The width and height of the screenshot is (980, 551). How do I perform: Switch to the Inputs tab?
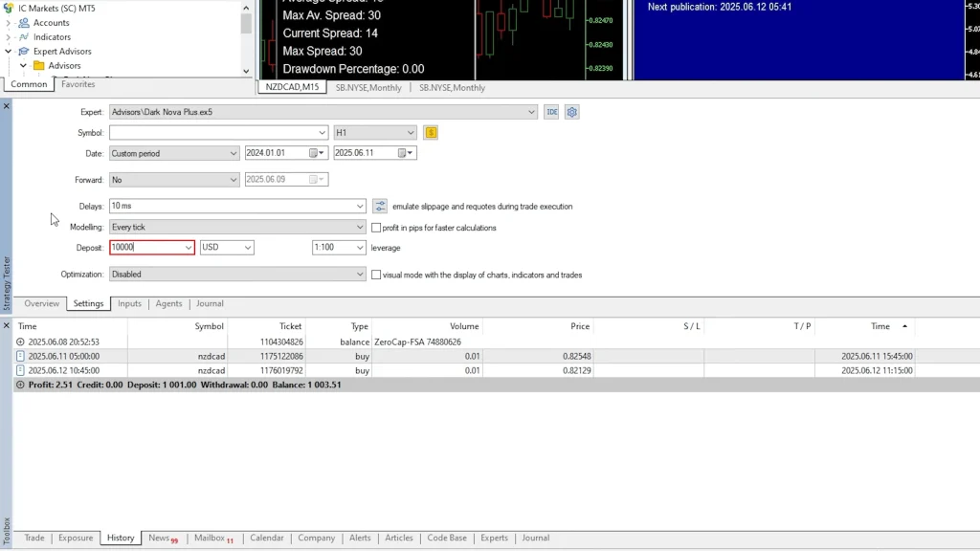click(x=129, y=304)
